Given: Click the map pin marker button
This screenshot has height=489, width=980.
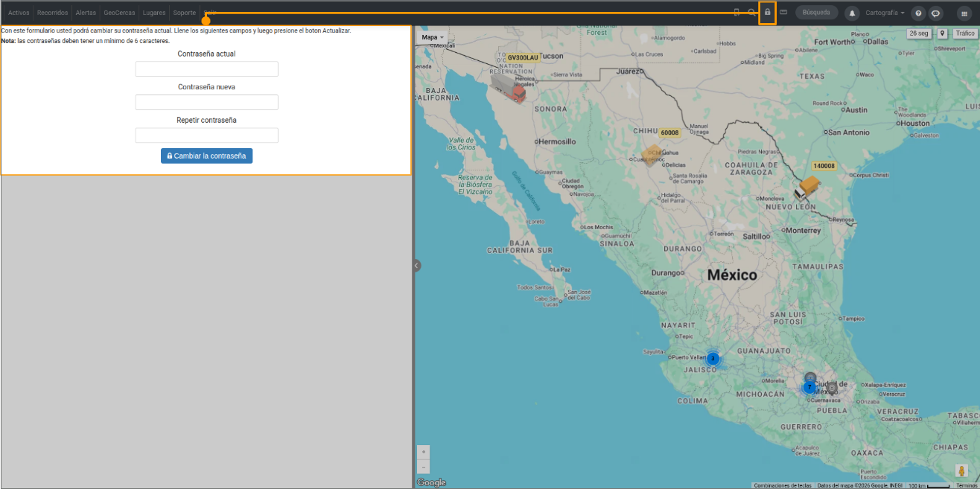Looking at the screenshot, I should pyautogui.click(x=942, y=33).
